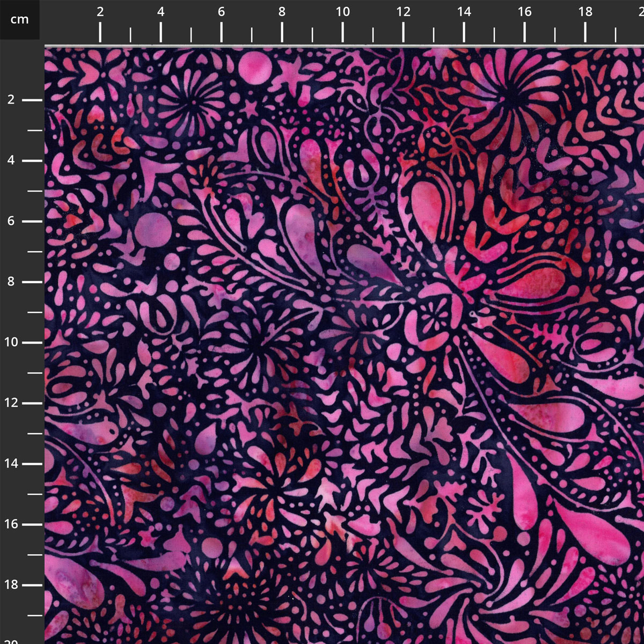Click 6 on the left ruler
Screen dimensions: 644x644
(x=11, y=221)
